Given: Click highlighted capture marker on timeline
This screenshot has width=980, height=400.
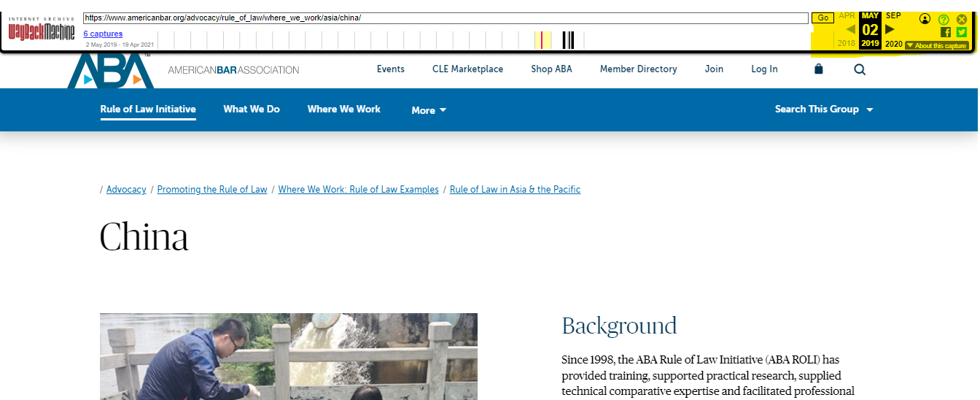Looking at the screenshot, I should click(x=542, y=40).
